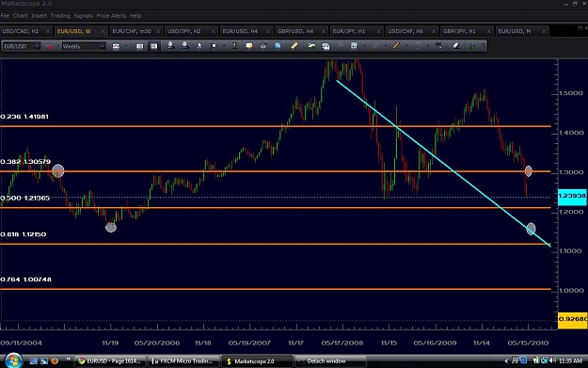Screen dimensions: 588x368
Task: Open the Chart menu
Action: (21, 16)
